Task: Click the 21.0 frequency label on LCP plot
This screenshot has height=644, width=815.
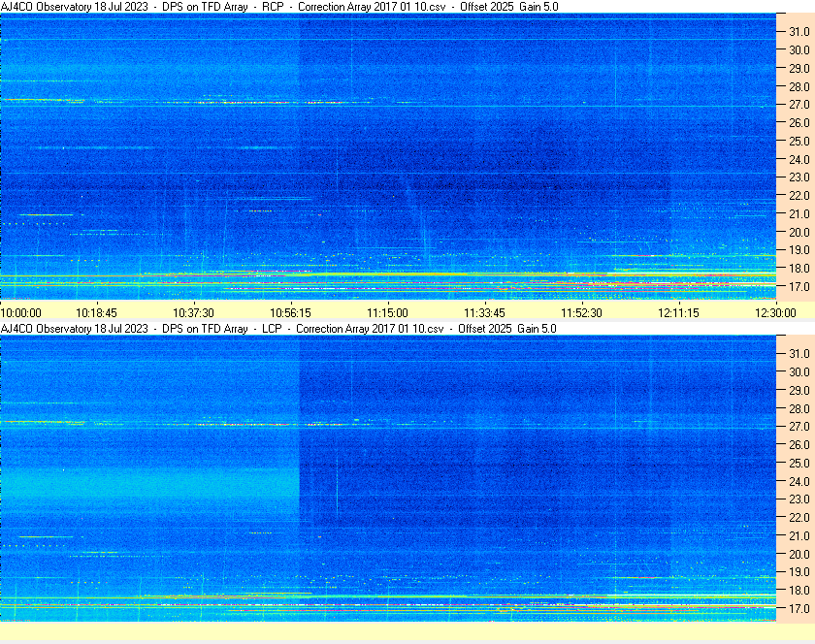Action: click(x=799, y=535)
